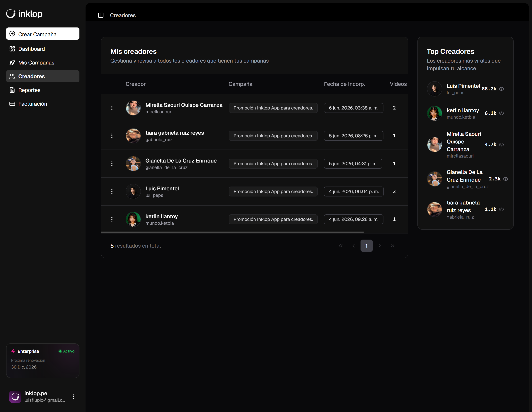Click Gianella's avatar in the table
The height and width of the screenshot is (412, 532).
133,163
